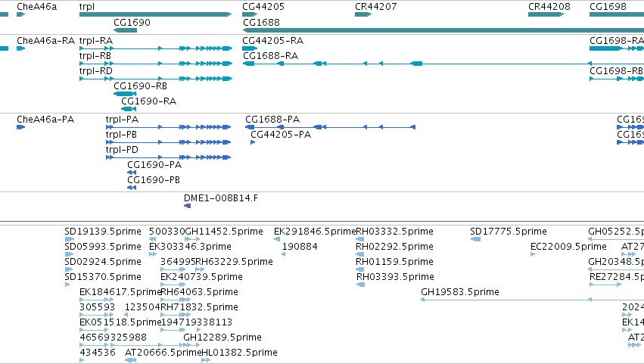Select the CG44205-PA label
Image resolution: width=644 pixels, height=364 pixels.
281,135
